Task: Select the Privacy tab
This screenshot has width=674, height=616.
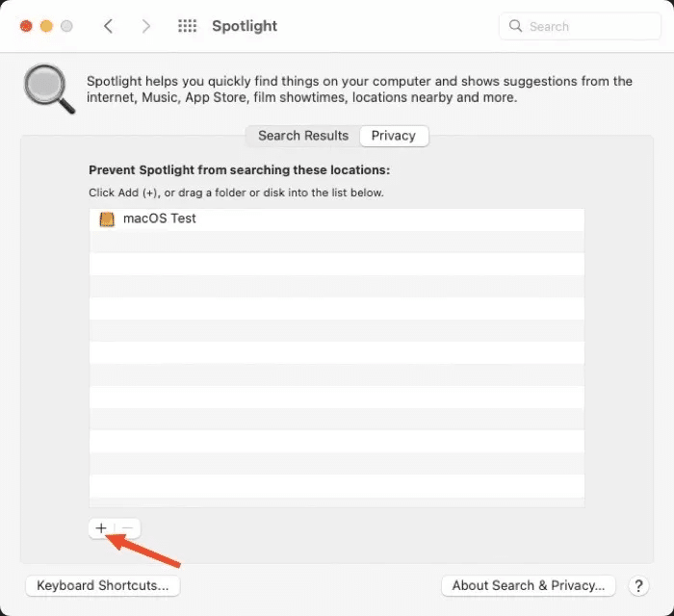Action: (394, 136)
